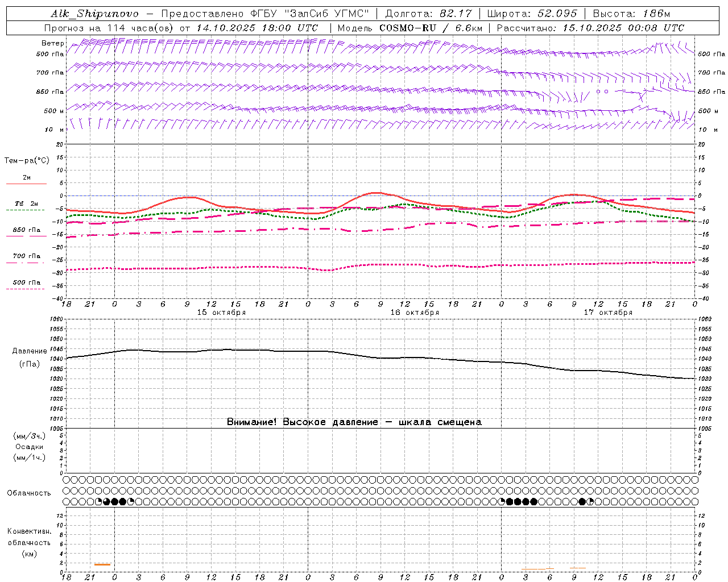
Task: Click the 850 гПа temperature legend entry
Action: click(x=27, y=230)
